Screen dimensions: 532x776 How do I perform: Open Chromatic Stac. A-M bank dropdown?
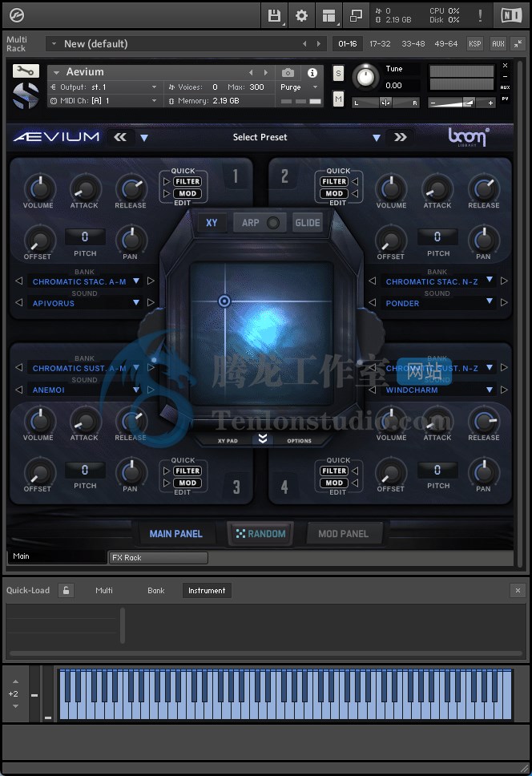pos(136,281)
